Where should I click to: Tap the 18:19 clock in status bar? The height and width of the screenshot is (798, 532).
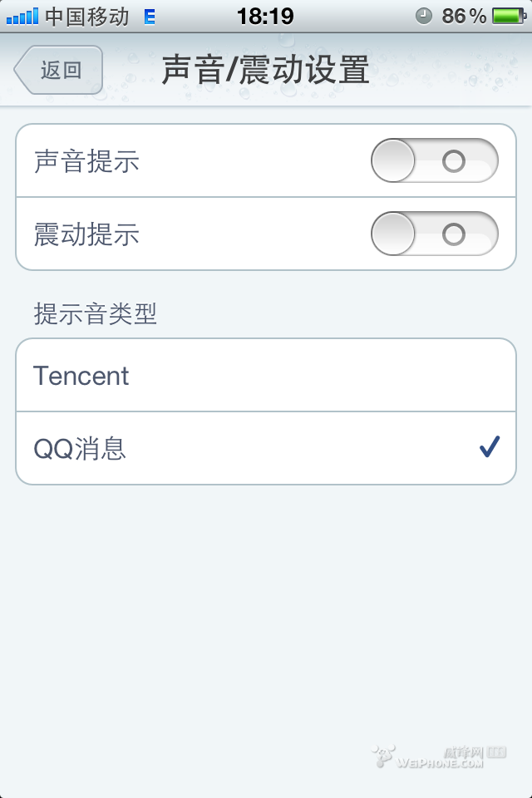266,14
